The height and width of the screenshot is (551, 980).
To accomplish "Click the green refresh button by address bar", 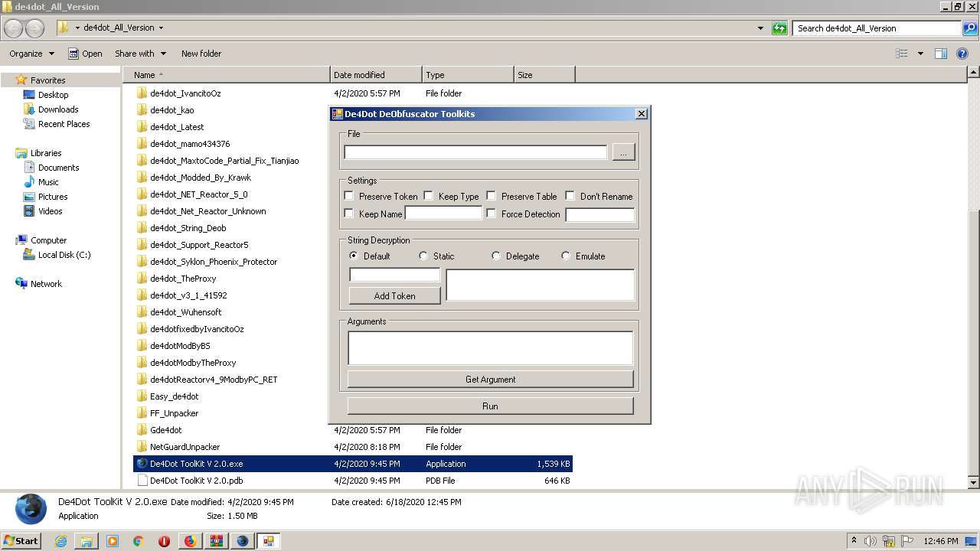I will point(779,28).
